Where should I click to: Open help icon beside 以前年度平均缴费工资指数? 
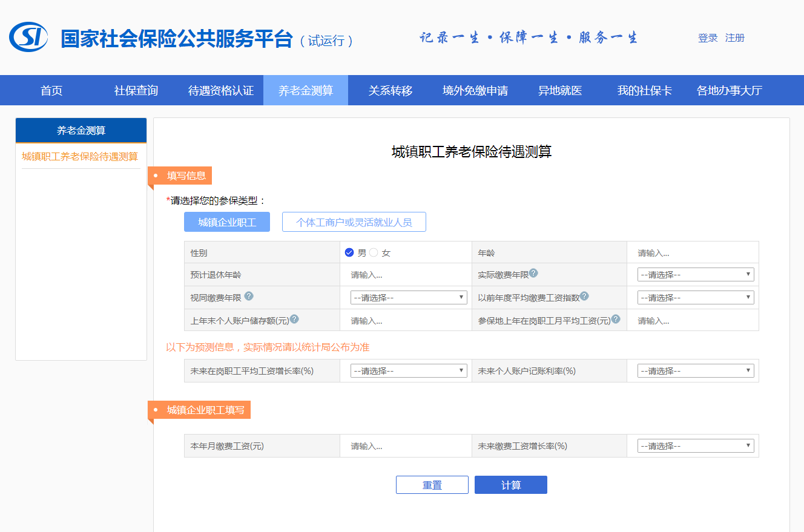coord(584,296)
